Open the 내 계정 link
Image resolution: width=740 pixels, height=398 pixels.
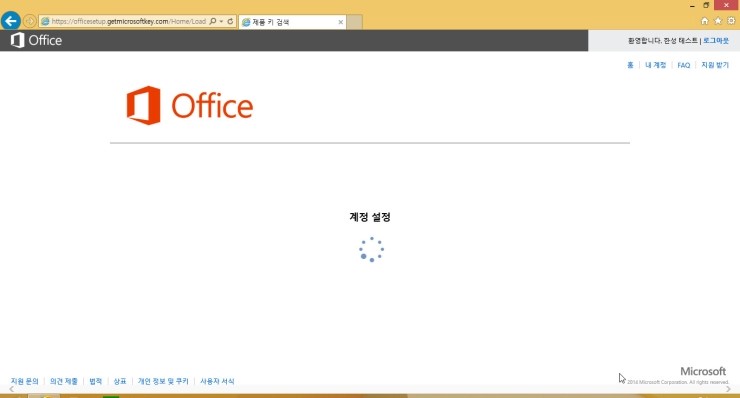pos(656,65)
